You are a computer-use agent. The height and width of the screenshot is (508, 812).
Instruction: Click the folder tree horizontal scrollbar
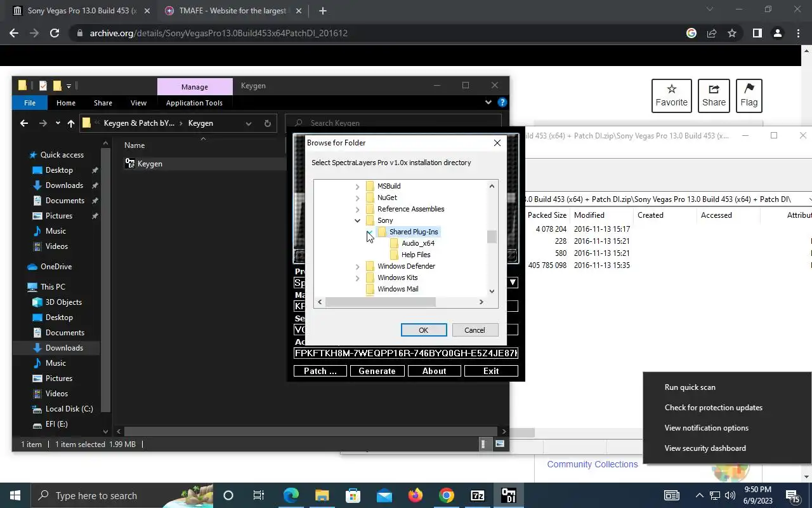pos(380,302)
